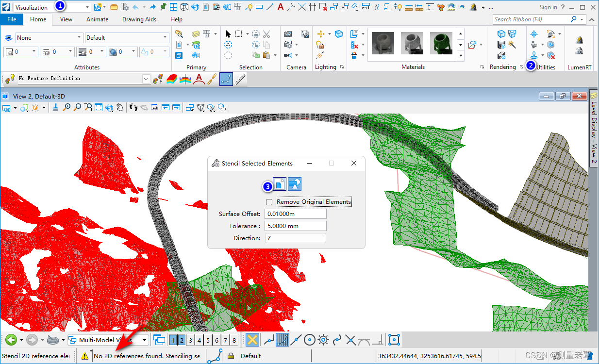
Task: Open the green Materials sphere thumbnail
Action: click(x=441, y=43)
